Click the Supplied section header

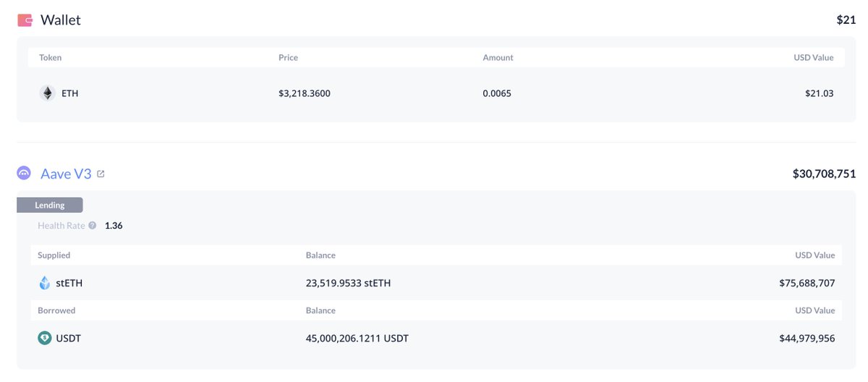coord(54,255)
